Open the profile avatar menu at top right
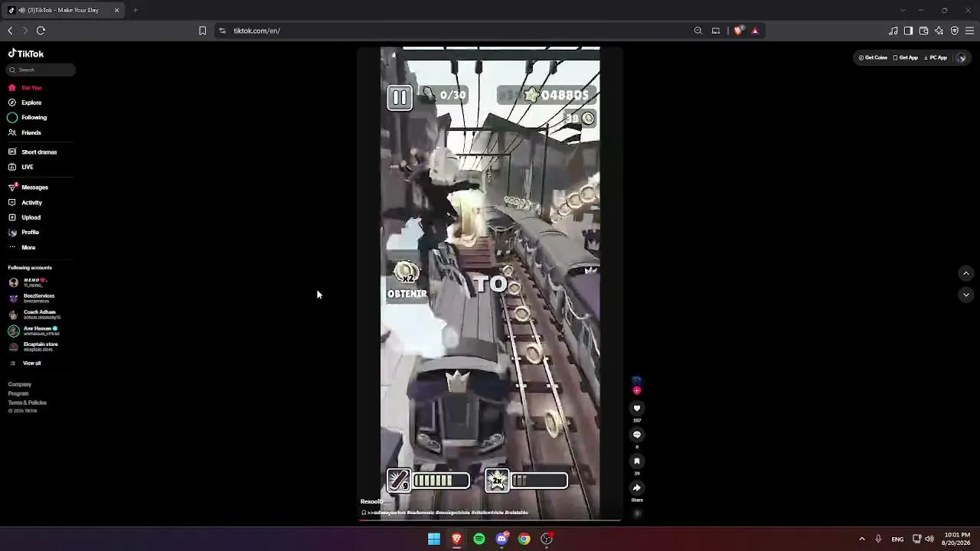Viewport: 980px width, 551px height. coord(961,57)
